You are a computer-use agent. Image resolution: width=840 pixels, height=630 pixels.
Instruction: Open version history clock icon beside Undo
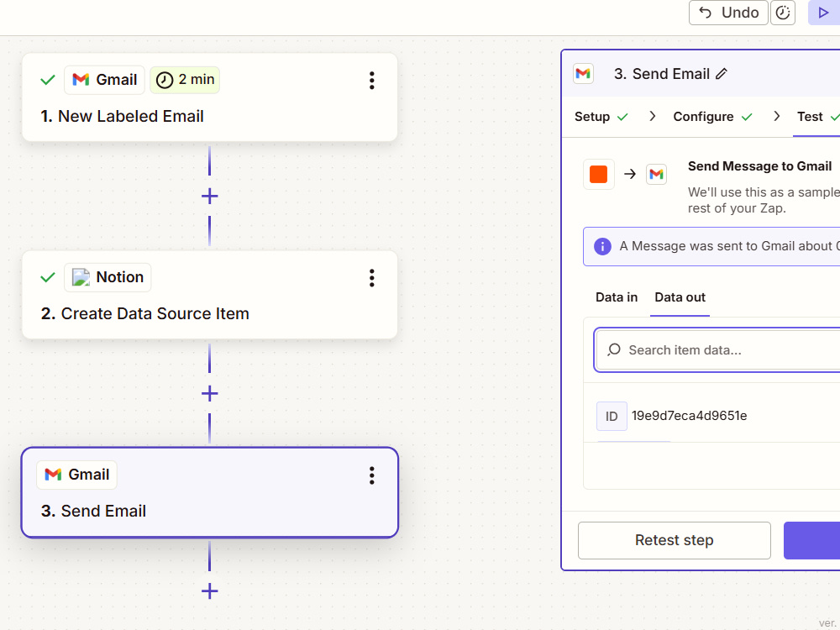(783, 13)
